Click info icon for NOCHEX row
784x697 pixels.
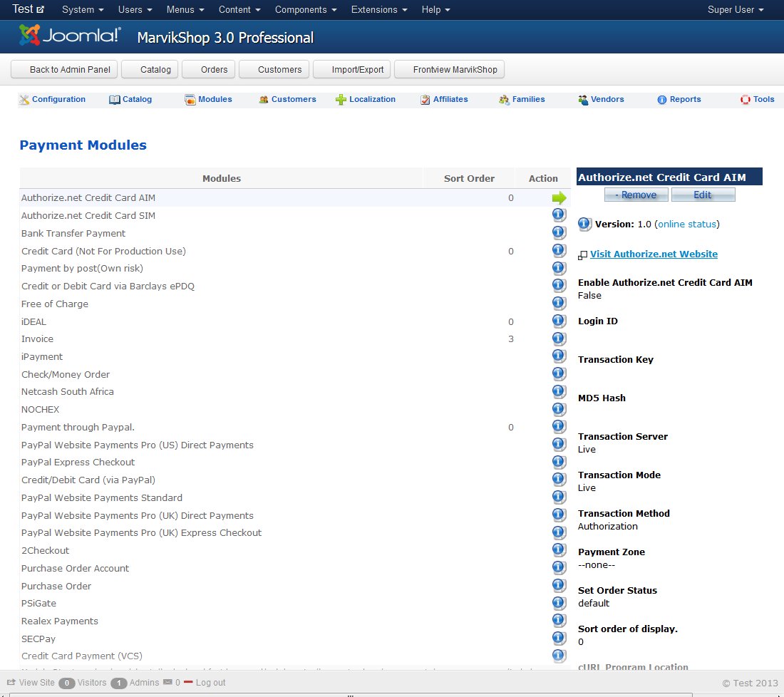pos(559,409)
